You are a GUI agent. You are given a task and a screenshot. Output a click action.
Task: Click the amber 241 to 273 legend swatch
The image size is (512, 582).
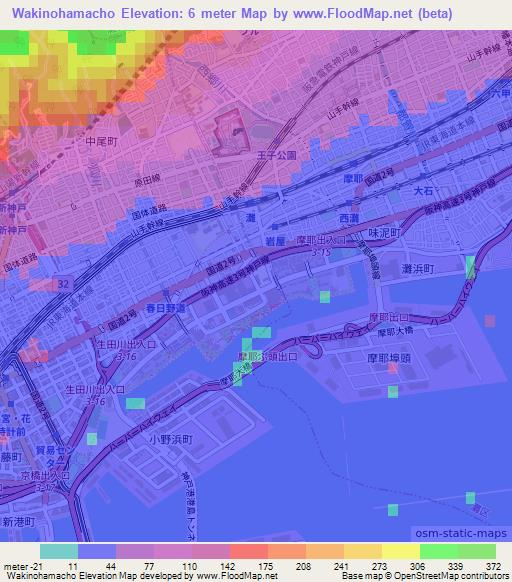click(x=363, y=551)
